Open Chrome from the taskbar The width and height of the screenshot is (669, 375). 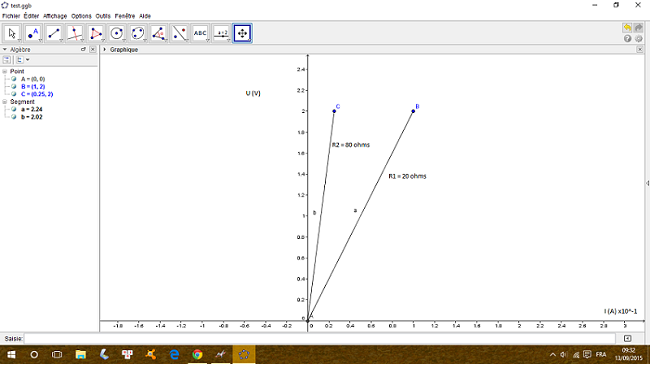(x=197, y=355)
